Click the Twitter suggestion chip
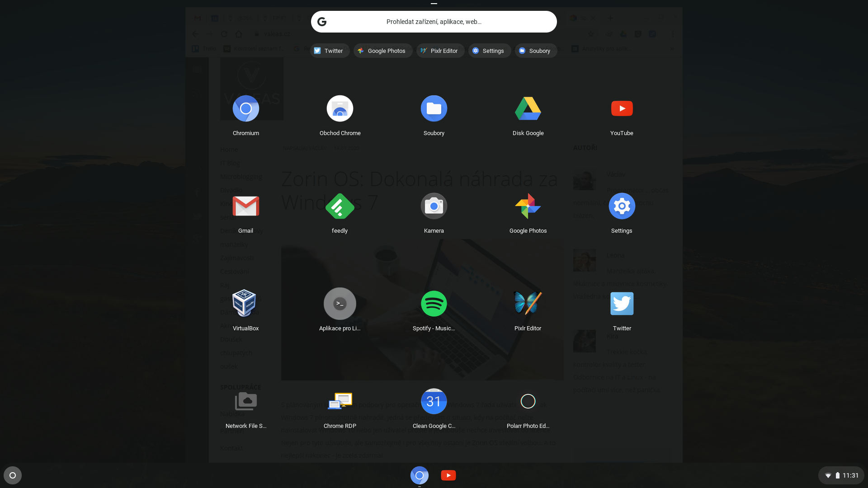Screen dimensions: 868x488 330,51
